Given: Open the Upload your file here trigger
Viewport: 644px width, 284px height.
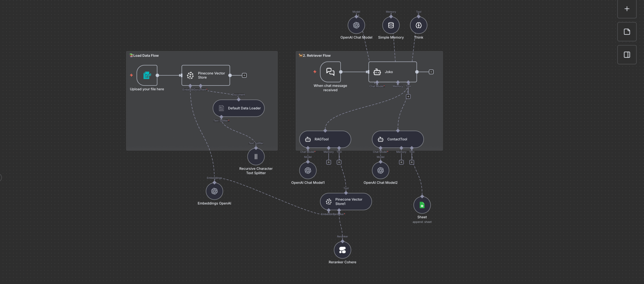Looking at the screenshot, I should [x=147, y=75].
